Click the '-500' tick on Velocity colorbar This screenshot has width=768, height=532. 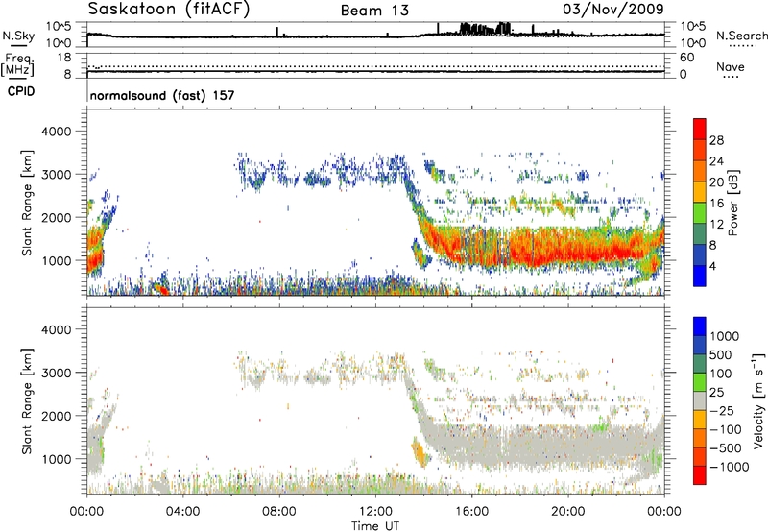point(726,448)
